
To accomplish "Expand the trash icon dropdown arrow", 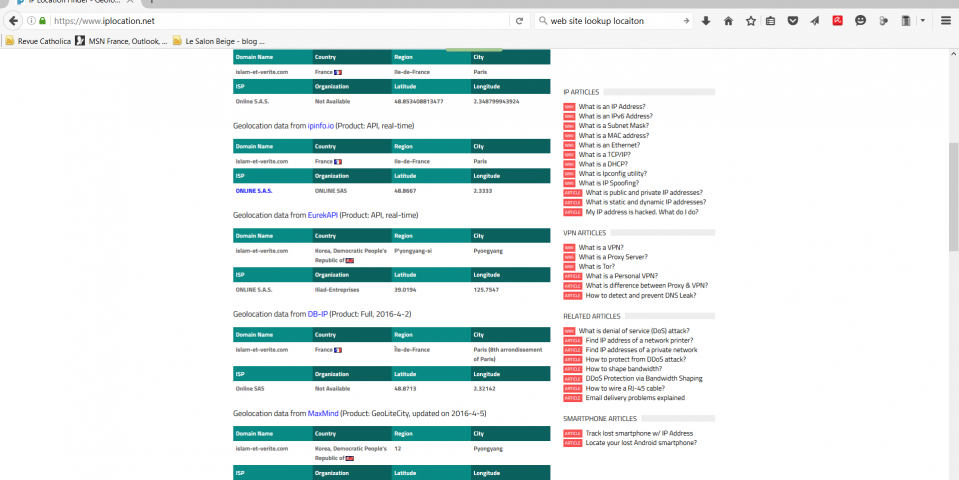I will pyautogui.click(x=922, y=21).
